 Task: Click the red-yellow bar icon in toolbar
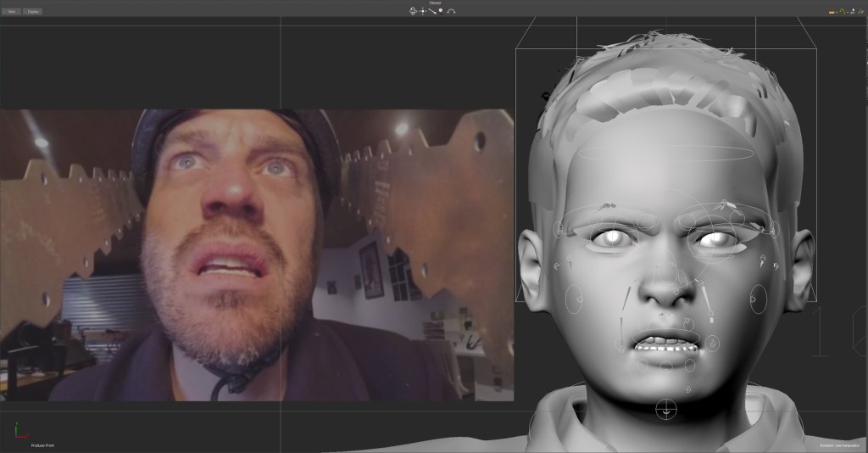pos(832,11)
